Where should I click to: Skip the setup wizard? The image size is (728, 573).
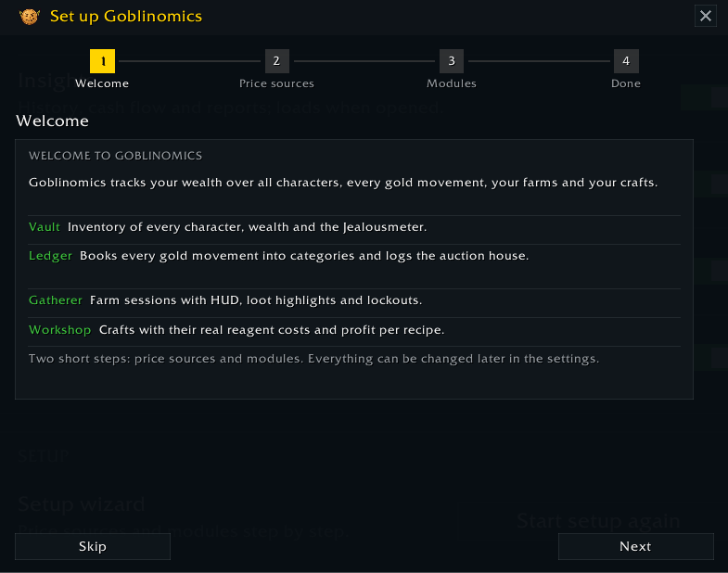(93, 546)
